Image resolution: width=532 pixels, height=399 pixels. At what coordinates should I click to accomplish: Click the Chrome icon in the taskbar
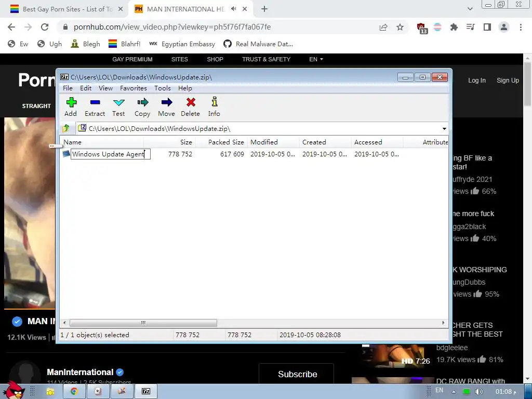(x=74, y=392)
